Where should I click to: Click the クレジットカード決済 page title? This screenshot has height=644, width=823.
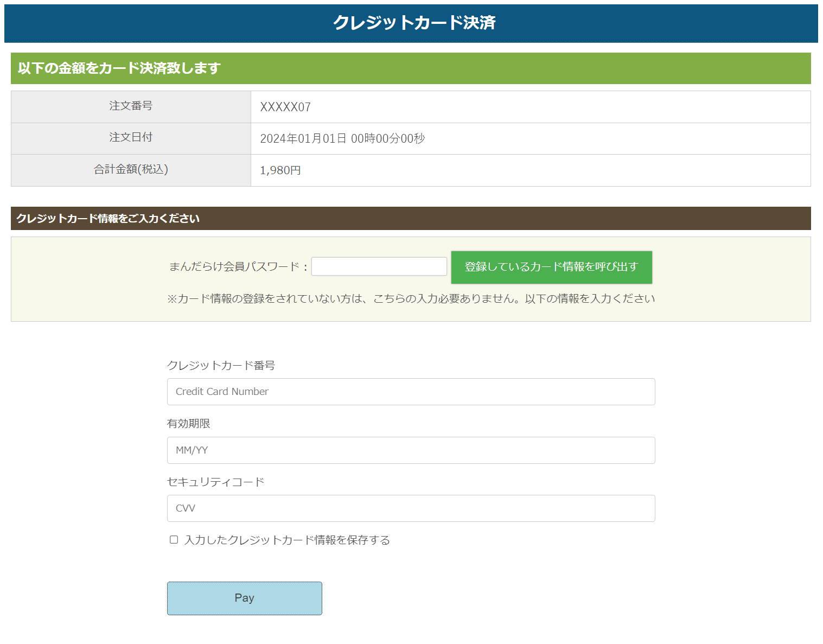(414, 23)
